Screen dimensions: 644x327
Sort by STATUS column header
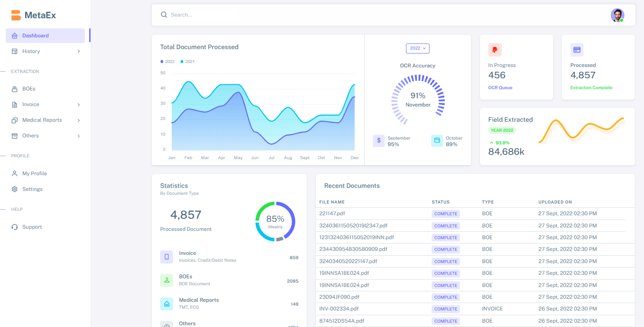(x=441, y=202)
